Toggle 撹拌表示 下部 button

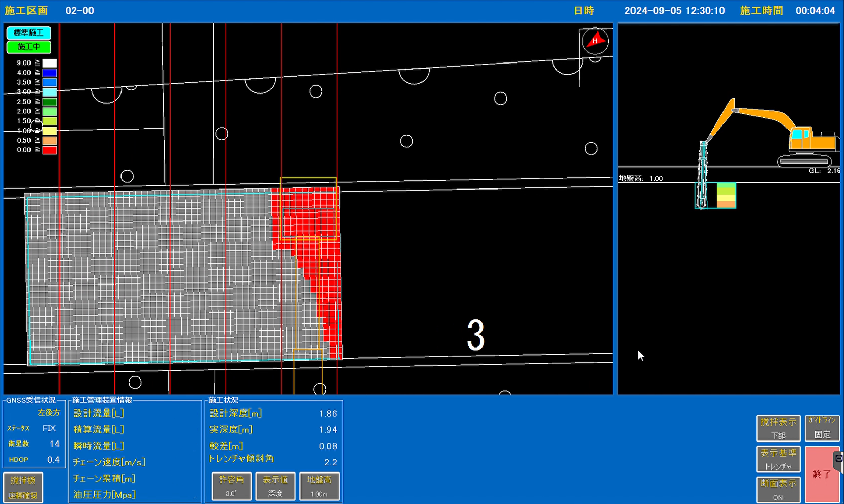[778, 428]
